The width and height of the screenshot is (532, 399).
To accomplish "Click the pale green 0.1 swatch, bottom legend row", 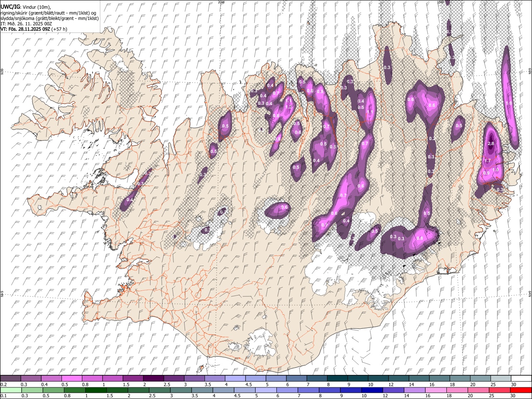I will [11, 390].
